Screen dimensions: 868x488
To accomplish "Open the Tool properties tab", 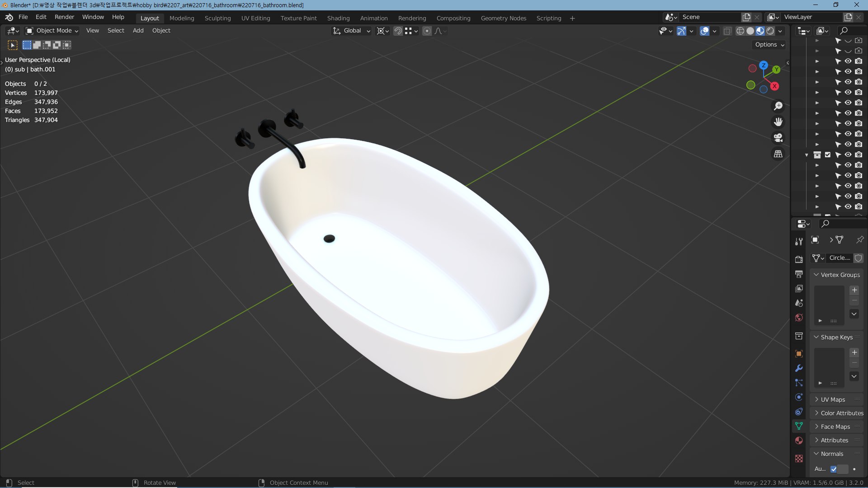I will (x=799, y=242).
